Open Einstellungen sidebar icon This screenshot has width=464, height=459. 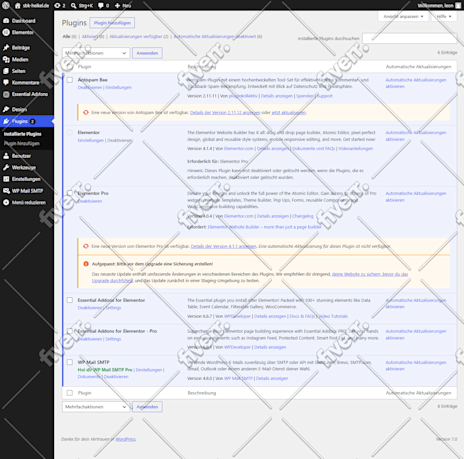coord(6,179)
